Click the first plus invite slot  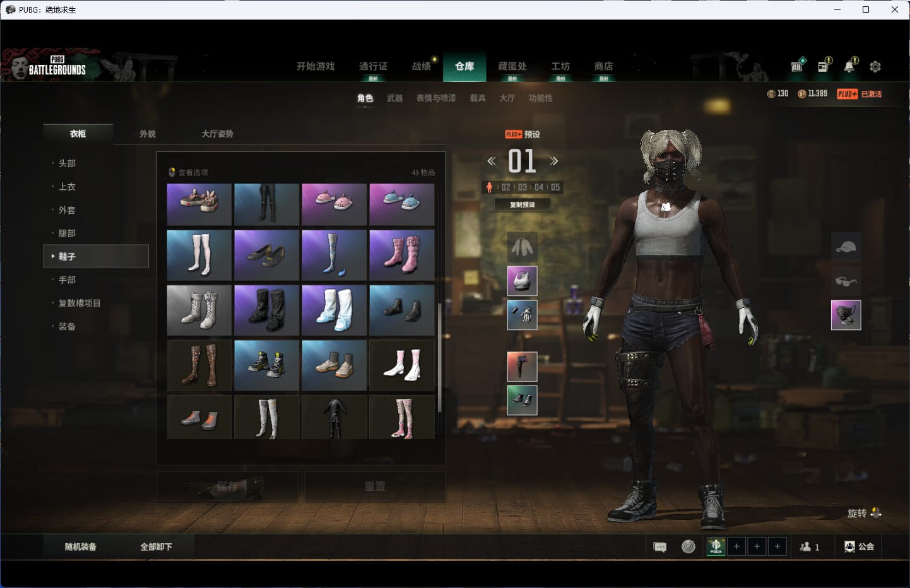tap(736, 546)
